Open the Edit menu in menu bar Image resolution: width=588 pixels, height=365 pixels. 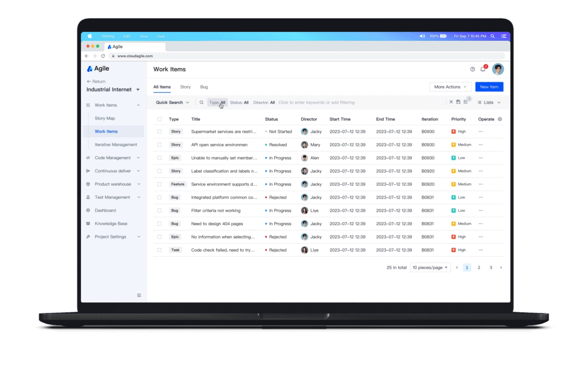127,36
